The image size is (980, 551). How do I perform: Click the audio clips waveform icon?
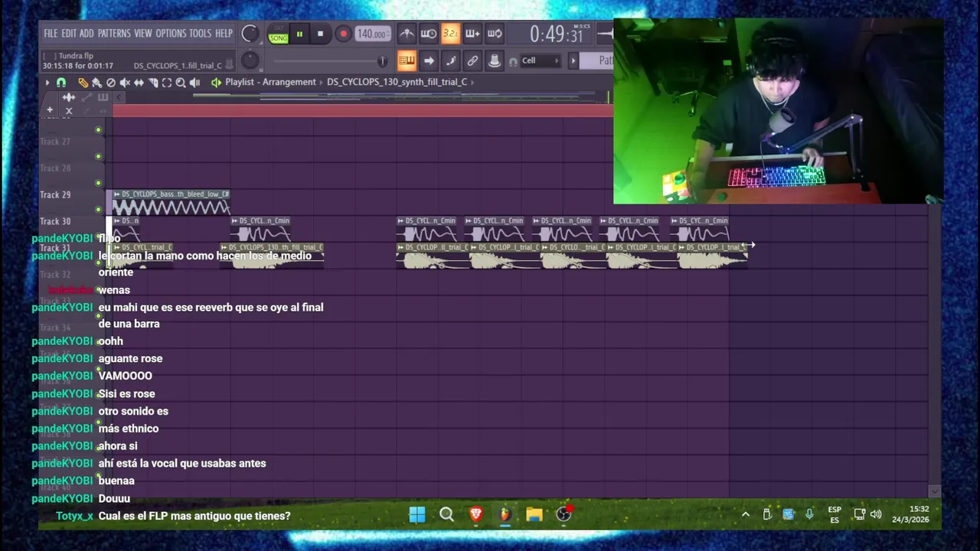click(68, 97)
